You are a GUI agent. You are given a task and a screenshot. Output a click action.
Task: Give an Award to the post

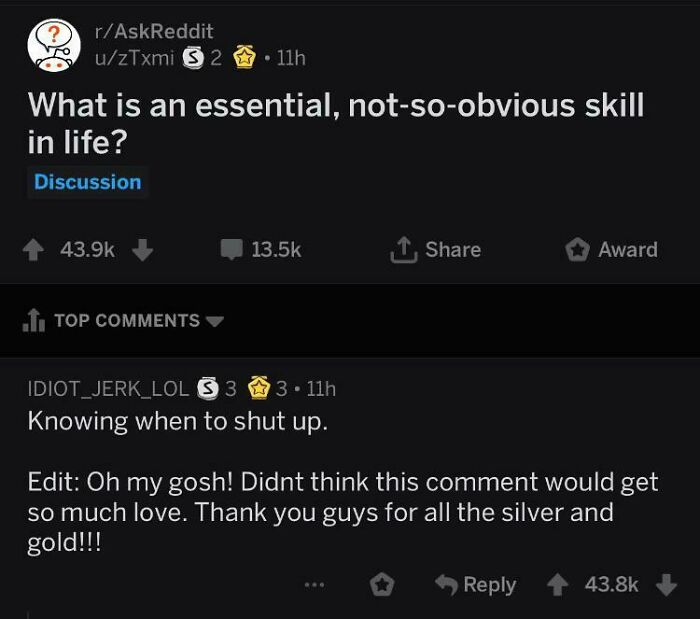click(x=578, y=249)
